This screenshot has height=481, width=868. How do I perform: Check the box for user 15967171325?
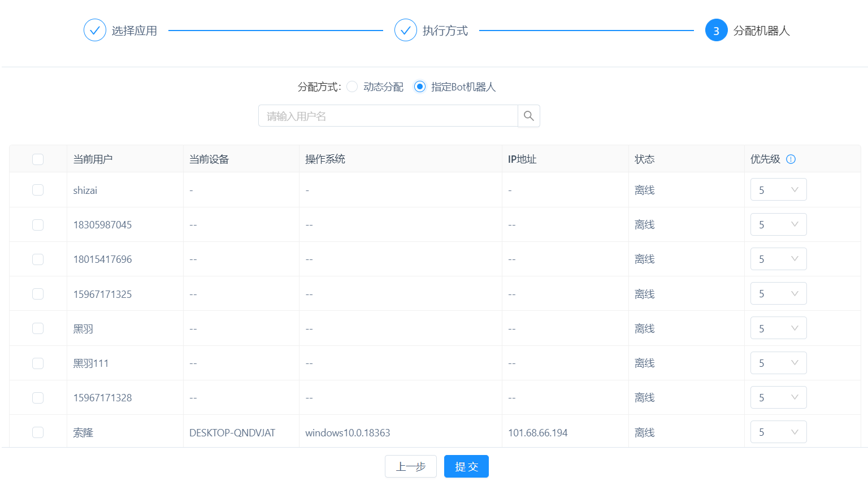pos(38,294)
